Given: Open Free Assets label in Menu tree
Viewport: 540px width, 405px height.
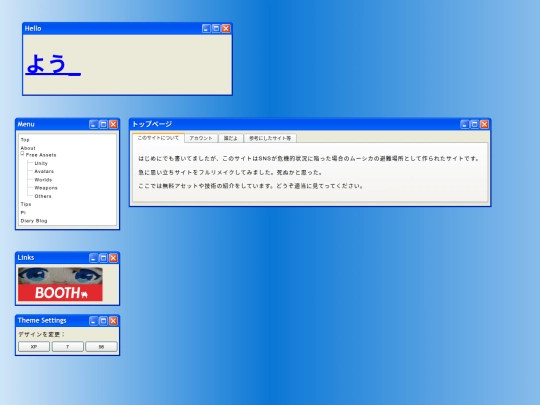Looking at the screenshot, I should 41,155.
